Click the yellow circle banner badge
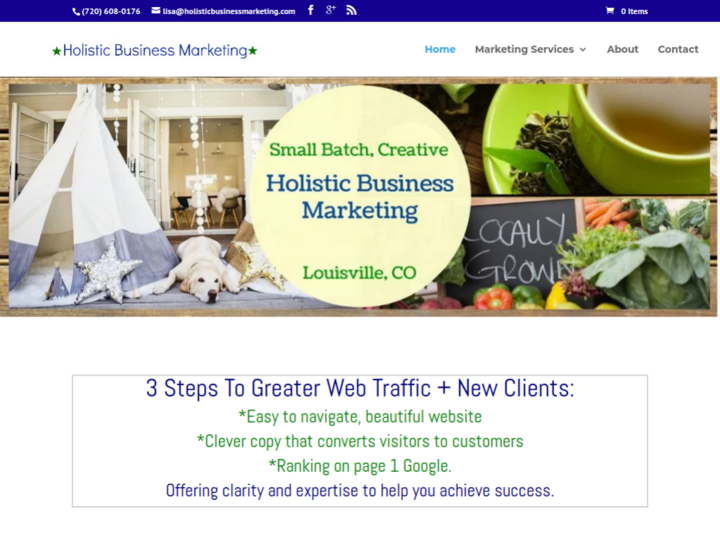Image resolution: width=720 pixels, height=540 pixels. coord(360,196)
